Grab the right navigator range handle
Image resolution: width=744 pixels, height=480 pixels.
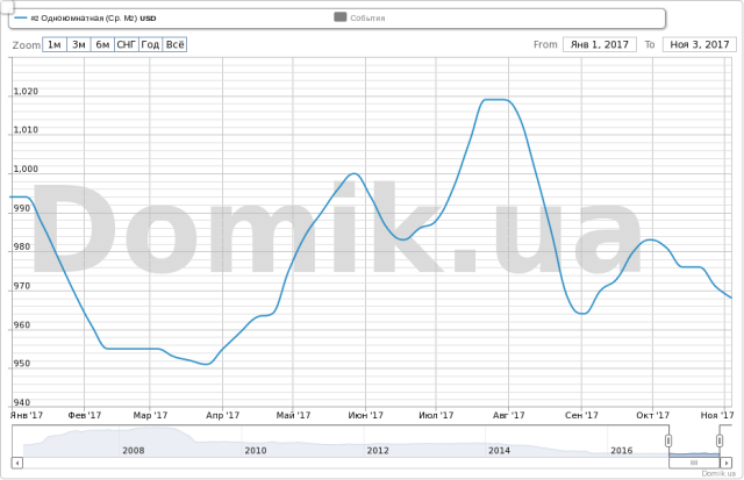click(719, 441)
